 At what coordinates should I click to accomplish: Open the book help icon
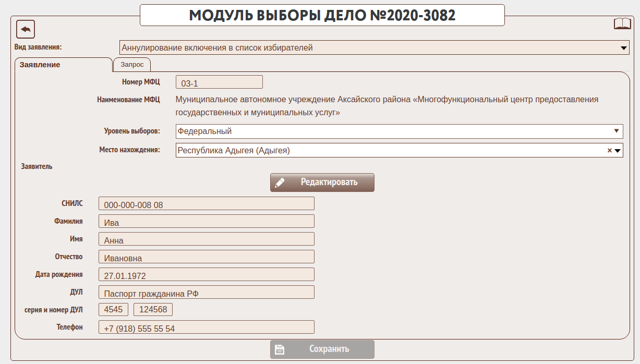(622, 24)
